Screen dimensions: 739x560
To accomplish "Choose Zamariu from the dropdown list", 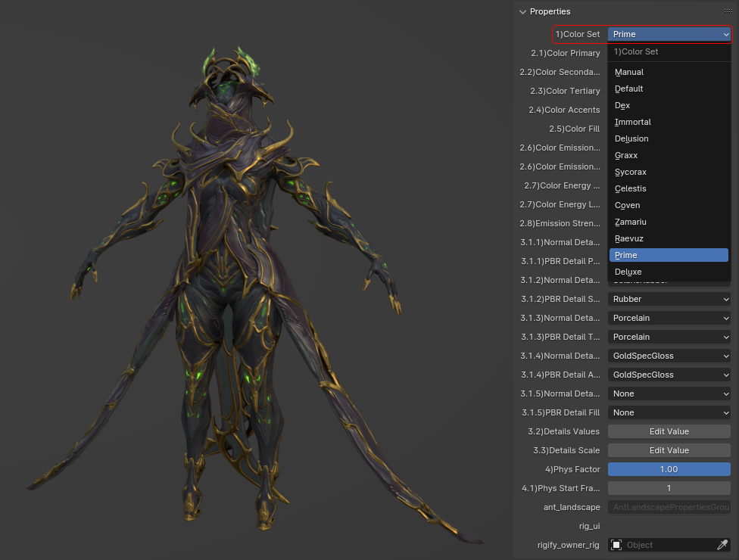I will (669, 222).
